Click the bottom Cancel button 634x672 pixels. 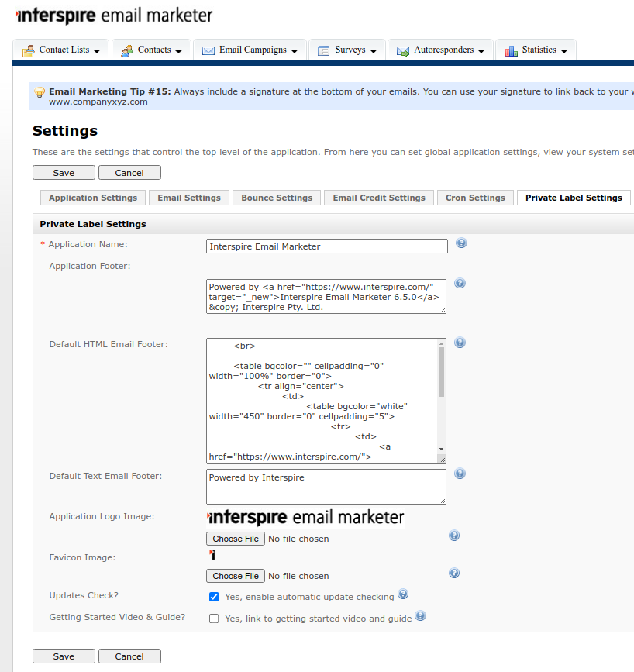point(129,656)
